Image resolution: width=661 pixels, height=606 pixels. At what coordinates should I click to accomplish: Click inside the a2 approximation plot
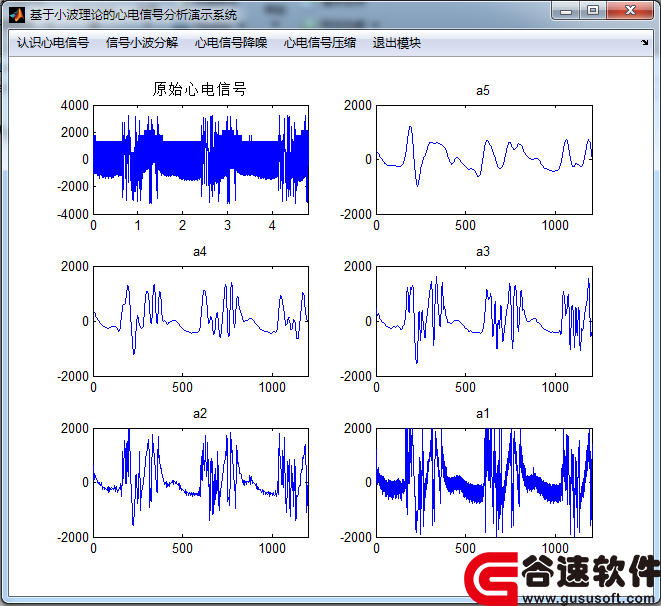(x=201, y=483)
